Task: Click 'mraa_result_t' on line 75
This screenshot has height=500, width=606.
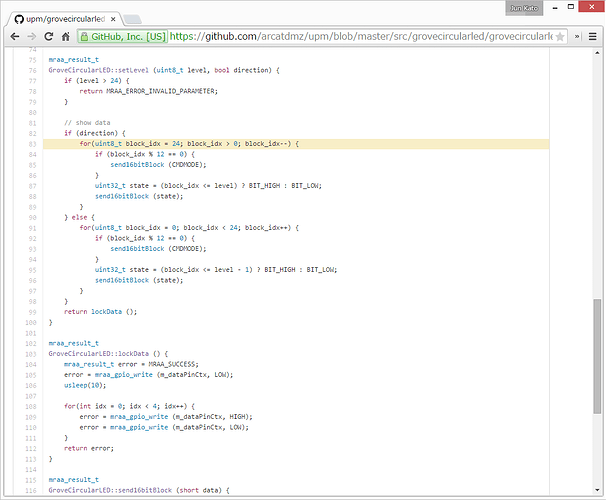Action: [x=73, y=60]
